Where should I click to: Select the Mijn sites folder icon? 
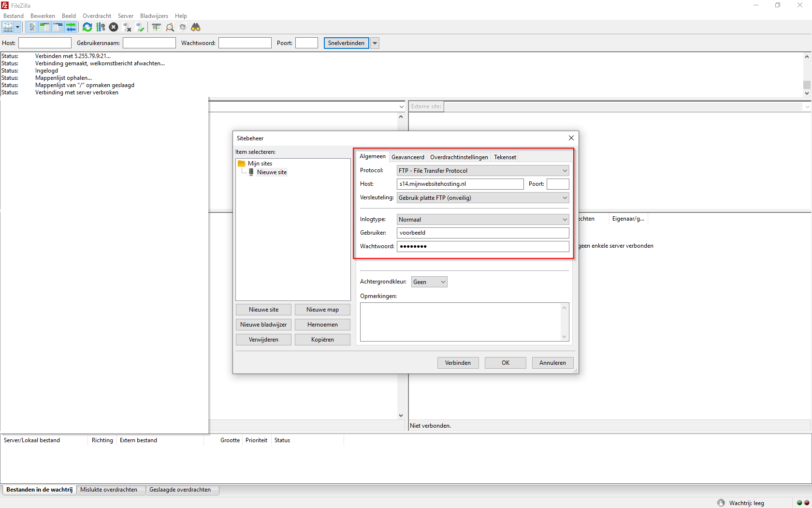point(242,164)
